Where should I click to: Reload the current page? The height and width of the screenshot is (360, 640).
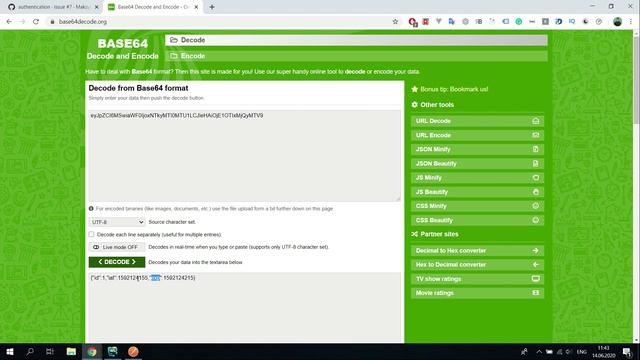pyautogui.click(x=36, y=22)
